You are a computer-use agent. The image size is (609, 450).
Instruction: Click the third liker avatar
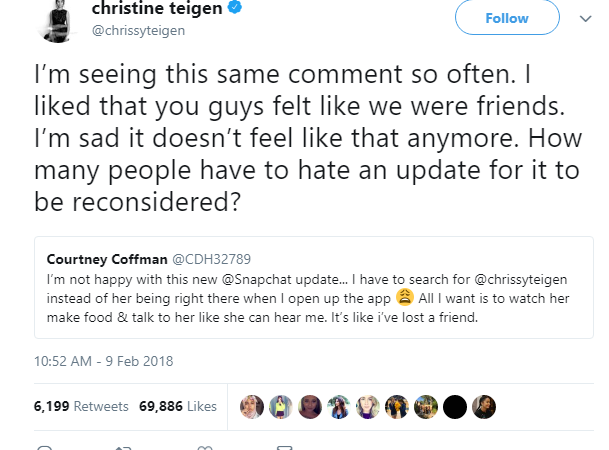[x=310, y=406]
